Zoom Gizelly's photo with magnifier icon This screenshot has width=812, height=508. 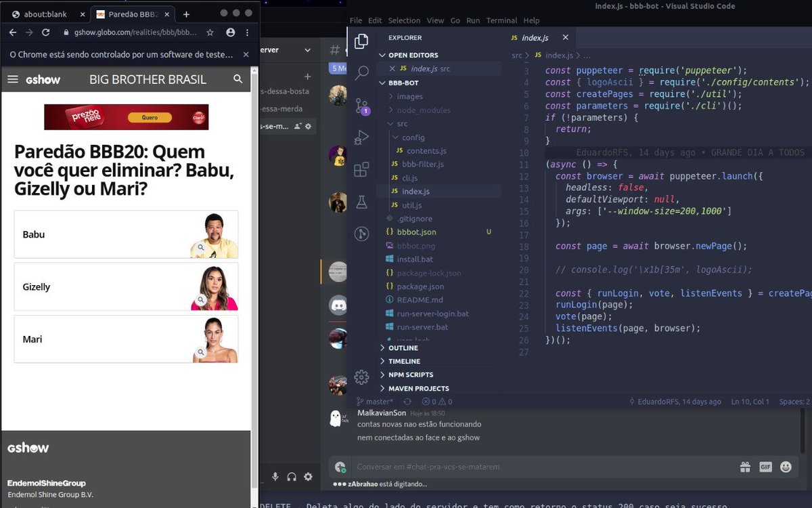coord(200,300)
